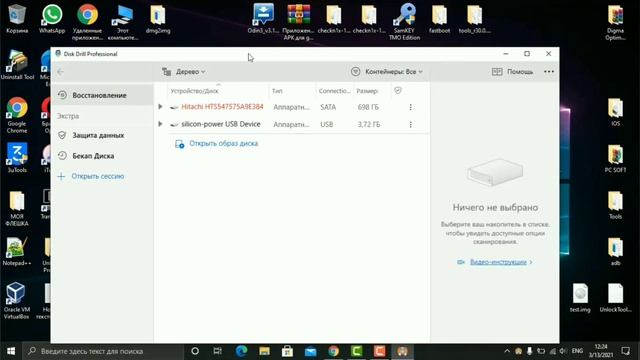Expand the Hitachi HTS547575A9E384 disk row
The image size is (640, 360).
pyautogui.click(x=160, y=107)
